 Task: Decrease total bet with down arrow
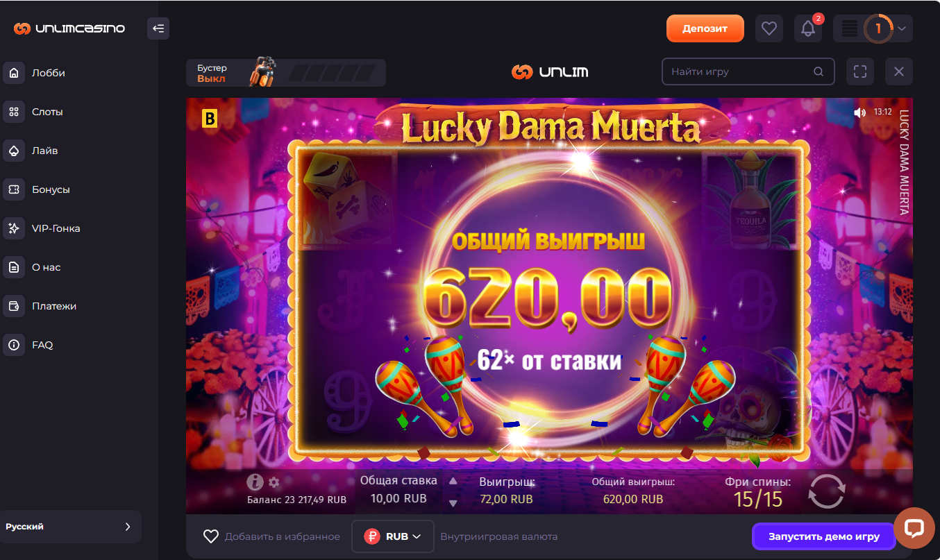453,503
